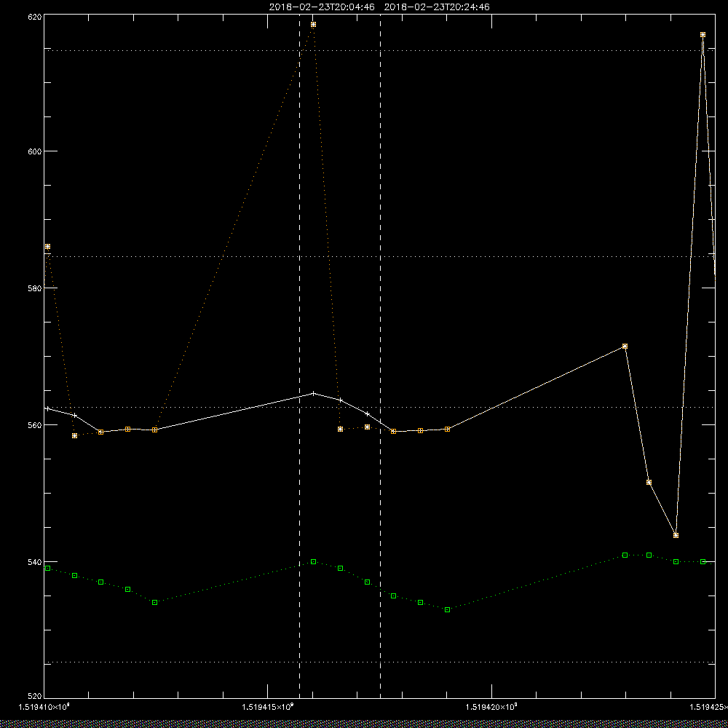Screen dimensions: 728x728
Task: Pick the marker at the white line's 571 peak
Action: [625, 347]
